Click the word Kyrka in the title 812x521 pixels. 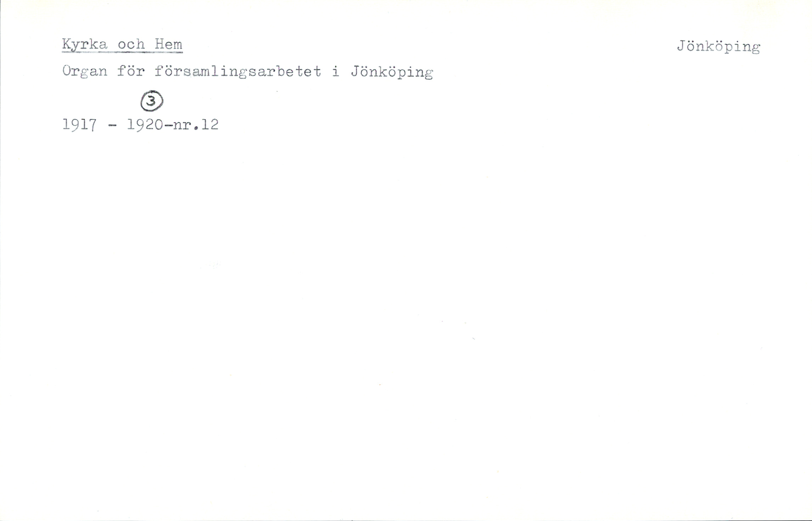pos(85,45)
